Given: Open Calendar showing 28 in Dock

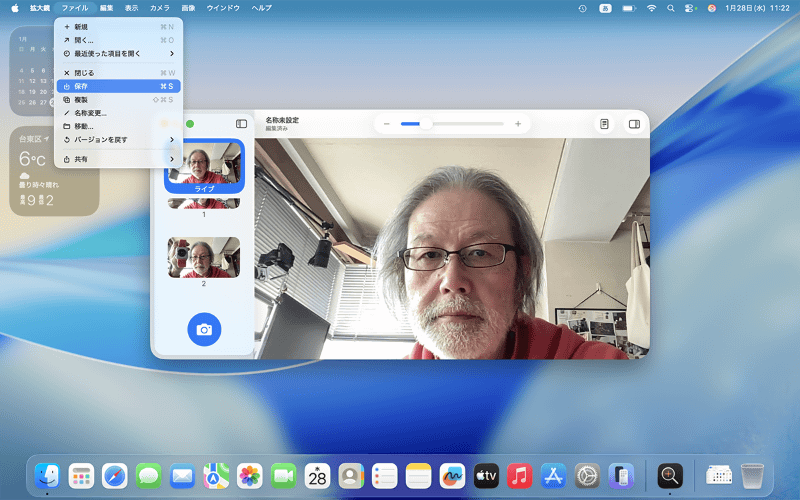Looking at the screenshot, I should (317, 477).
